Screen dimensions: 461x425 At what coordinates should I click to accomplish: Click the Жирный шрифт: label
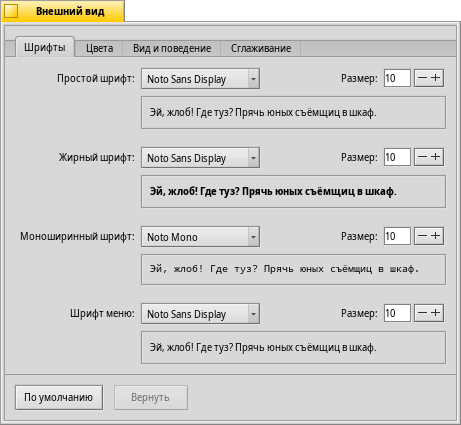97,157
